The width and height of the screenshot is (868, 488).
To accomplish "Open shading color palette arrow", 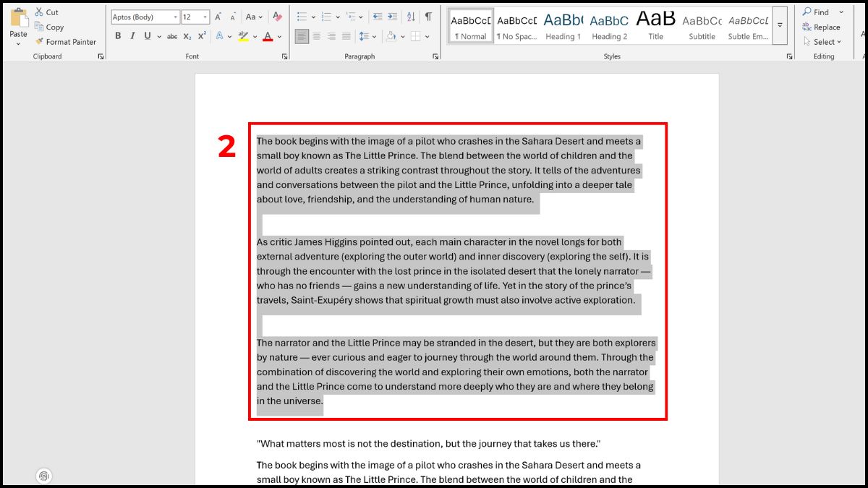I will (402, 35).
